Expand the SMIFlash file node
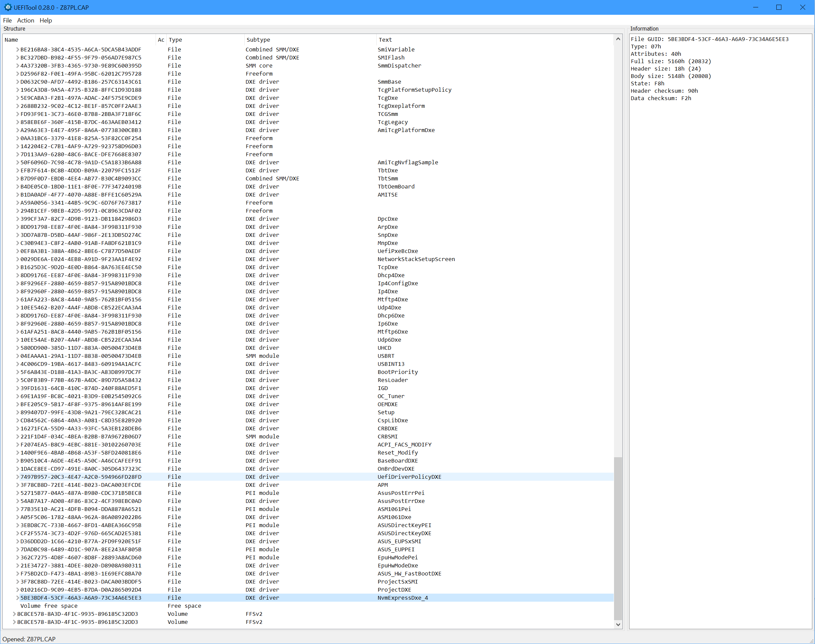Screen dimensions: 815x644 pyautogui.click(x=17, y=58)
